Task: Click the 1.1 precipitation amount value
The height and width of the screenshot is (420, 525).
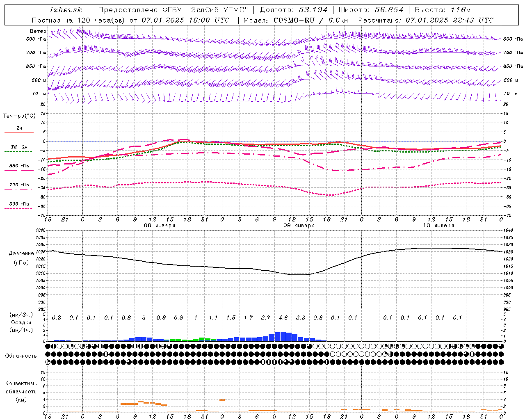Action: coord(213,317)
